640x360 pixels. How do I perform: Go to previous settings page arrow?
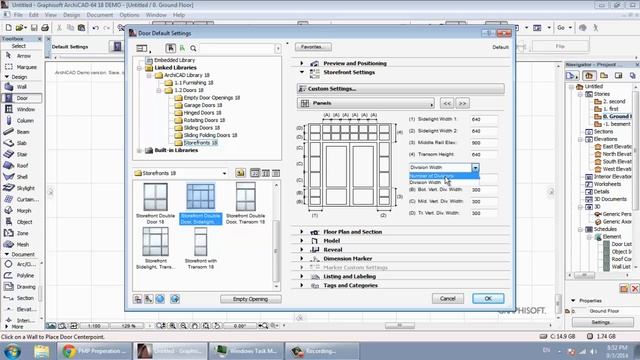coord(447,103)
